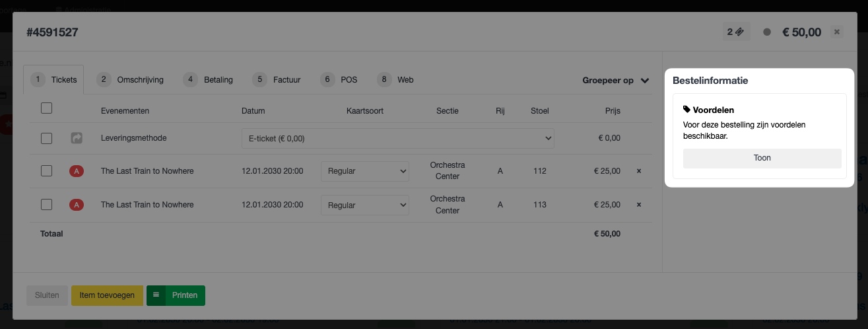Click the grey status dot beside € 50,00
This screenshot has width=868, height=329.
pyautogui.click(x=767, y=32)
